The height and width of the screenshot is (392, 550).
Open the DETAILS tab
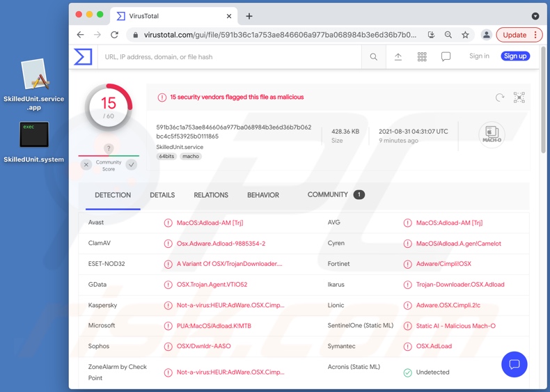162,195
